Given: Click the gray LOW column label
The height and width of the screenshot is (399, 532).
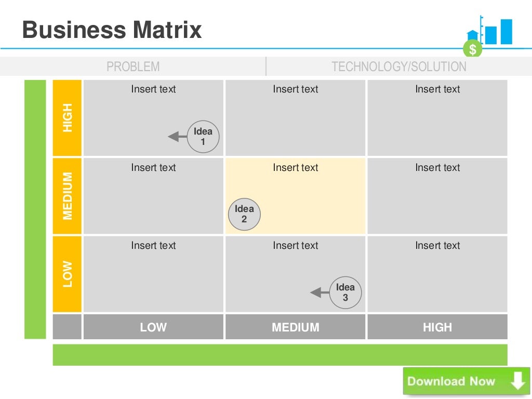Looking at the screenshot, I should pyautogui.click(x=153, y=327).
